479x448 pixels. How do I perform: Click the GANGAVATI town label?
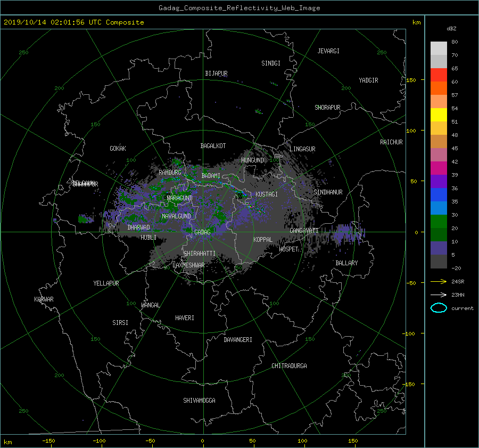pos(304,230)
